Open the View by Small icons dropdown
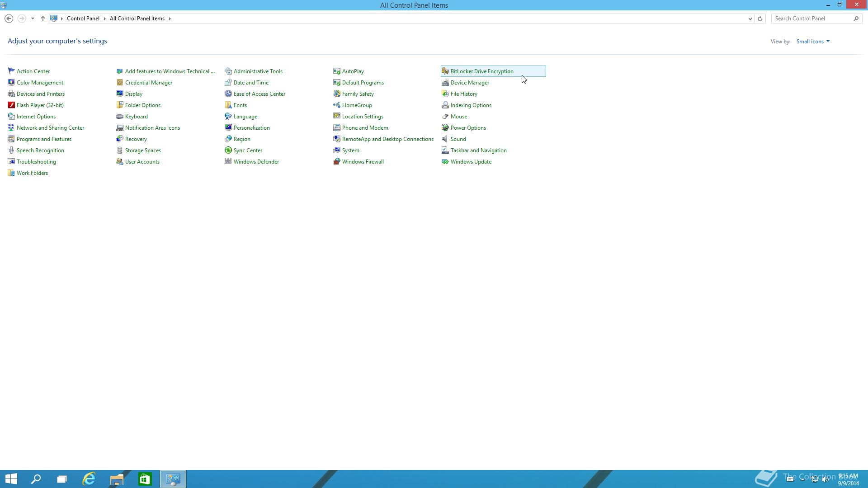The height and width of the screenshot is (488, 868). click(813, 41)
